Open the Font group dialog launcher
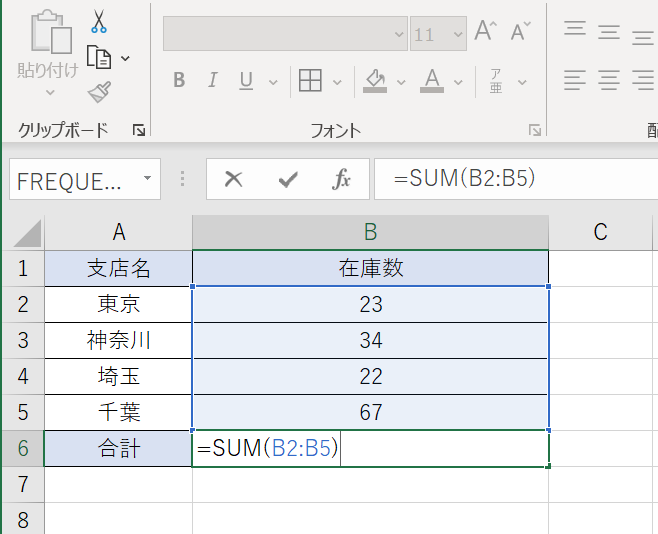The width and height of the screenshot is (658, 534). [535, 130]
